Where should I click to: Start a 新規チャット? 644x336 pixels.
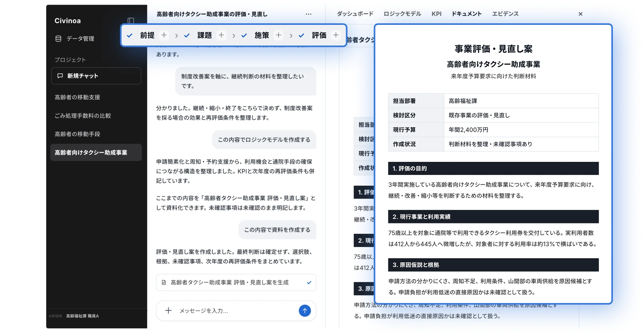point(96,76)
